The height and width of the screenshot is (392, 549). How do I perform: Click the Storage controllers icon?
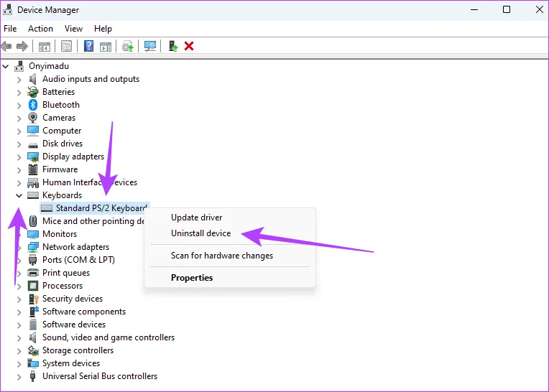(33, 350)
